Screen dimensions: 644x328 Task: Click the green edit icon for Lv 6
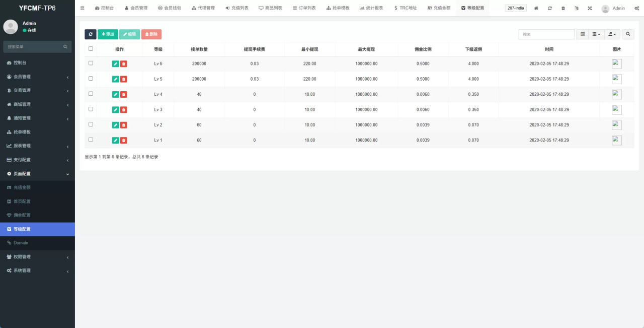point(115,64)
